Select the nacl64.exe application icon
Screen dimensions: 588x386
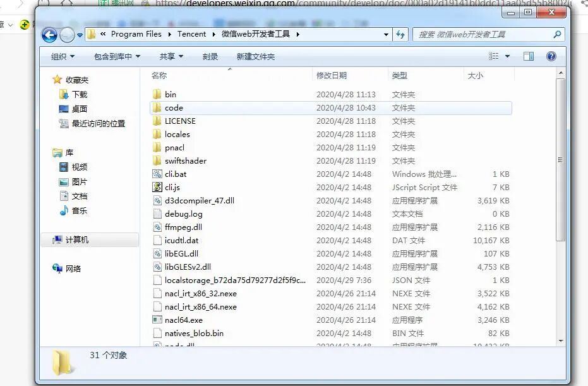[x=157, y=320]
